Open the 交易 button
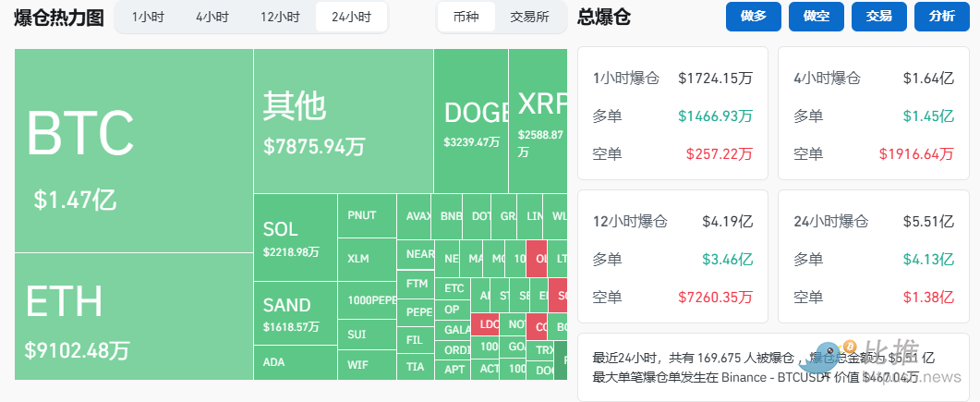980x402 pixels. tap(878, 17)
